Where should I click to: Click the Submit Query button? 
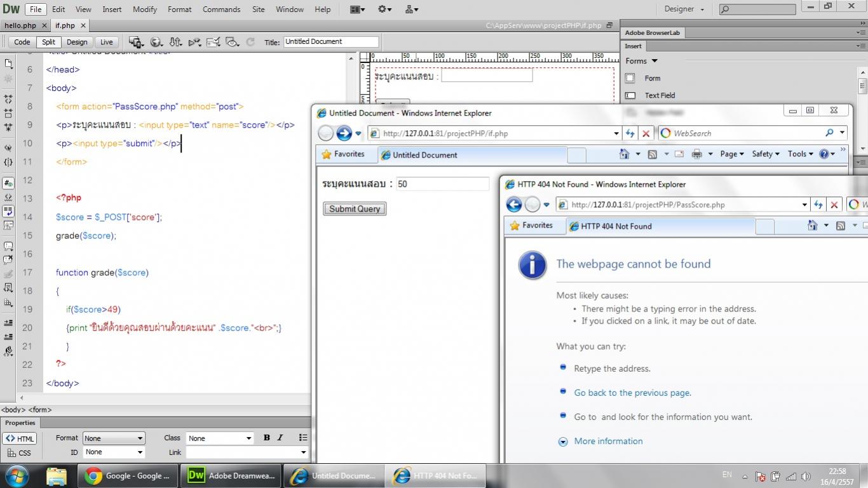coord(355,209)
